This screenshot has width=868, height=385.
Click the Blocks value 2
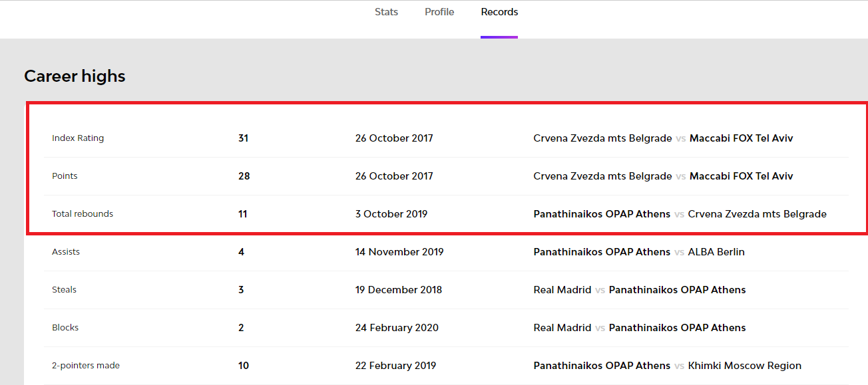point(241,328)
